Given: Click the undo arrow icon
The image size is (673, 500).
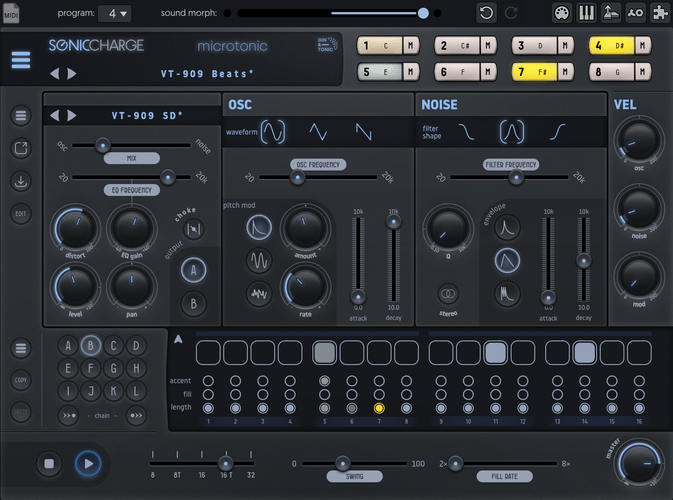Looking at the screenshot, I should pyautogui.click(x=486, y=13).
